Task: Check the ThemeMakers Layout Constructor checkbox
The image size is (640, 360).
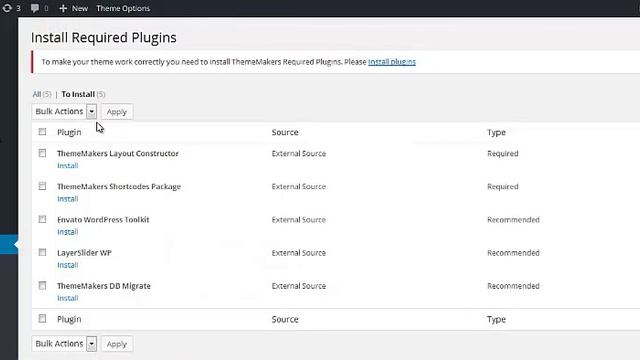Action: 42,153
